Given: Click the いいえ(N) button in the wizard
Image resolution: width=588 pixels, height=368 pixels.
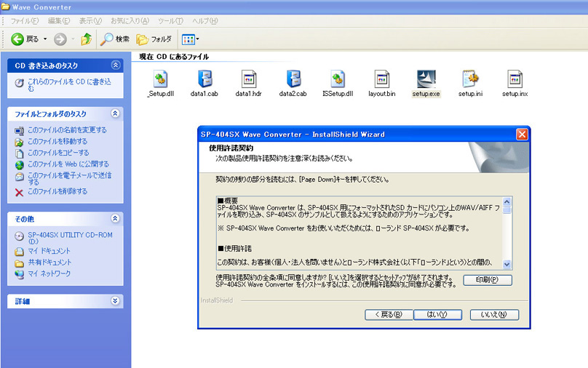Looking at the screenshot, I should [494, 315].
